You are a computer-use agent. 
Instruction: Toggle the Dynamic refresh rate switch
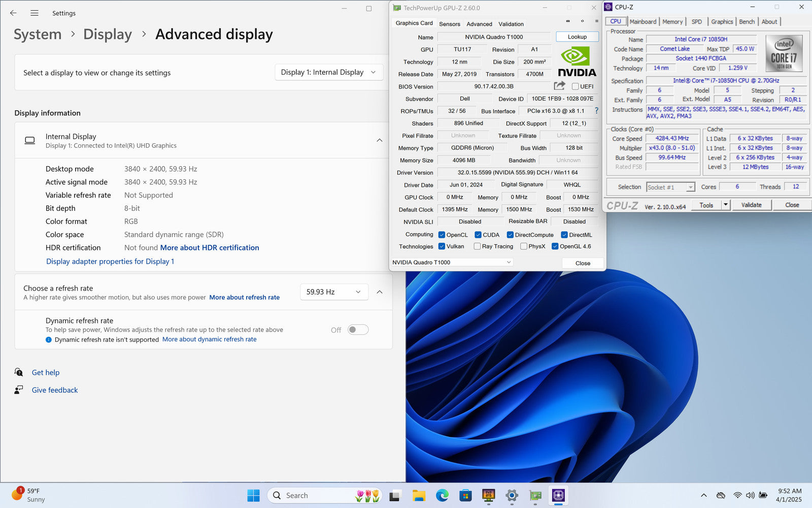(358, 330)
